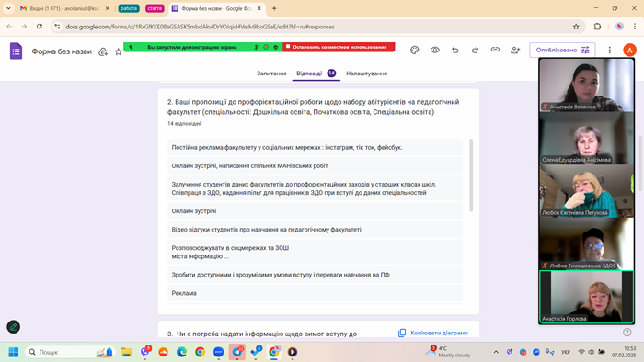The image size is (644, 362).
Task: Open Telegram from the taskbar
Action: (x=237, y=352)
